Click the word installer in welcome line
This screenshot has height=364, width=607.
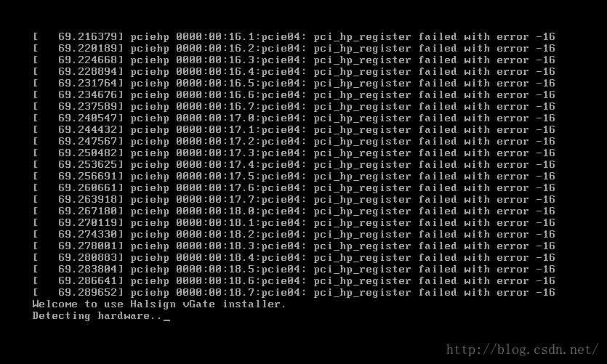click(x=254, y=304)
